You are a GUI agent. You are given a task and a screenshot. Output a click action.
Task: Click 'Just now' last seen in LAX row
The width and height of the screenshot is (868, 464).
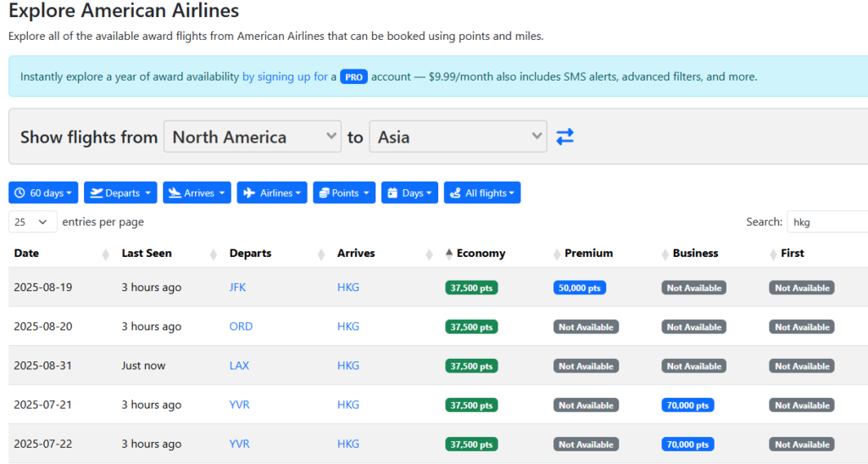143,366
